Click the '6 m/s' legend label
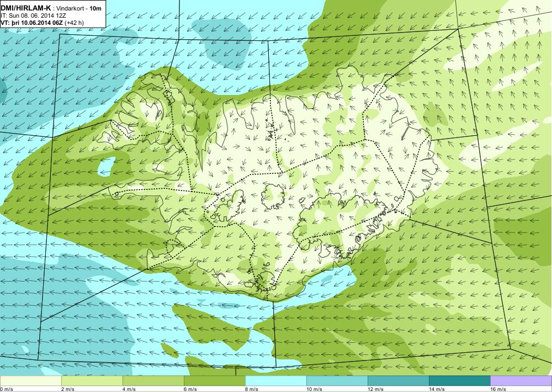Viewport: 552px width, 392px height. click(190, 389)
